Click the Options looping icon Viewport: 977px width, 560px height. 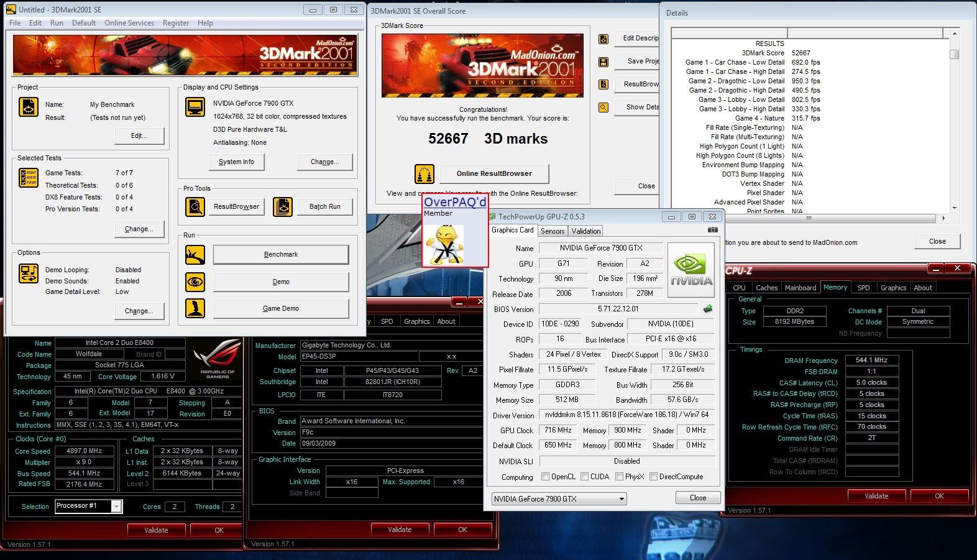coord(29,273)
